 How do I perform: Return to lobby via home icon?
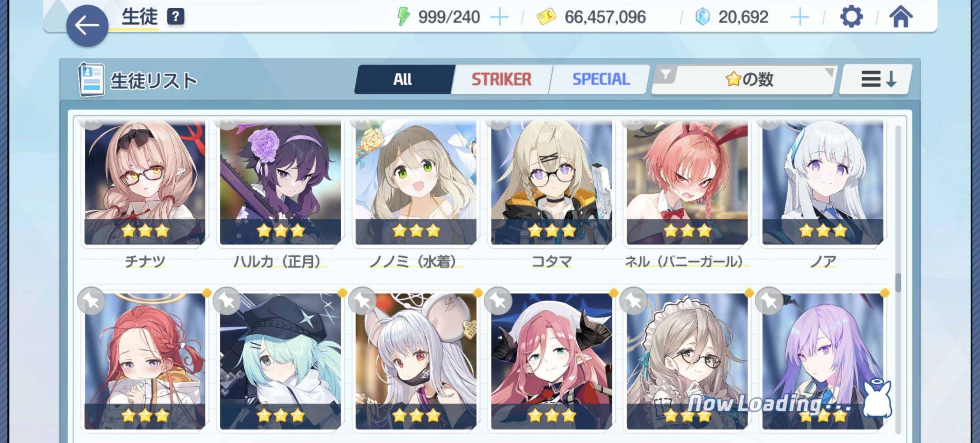click(901, 17)
